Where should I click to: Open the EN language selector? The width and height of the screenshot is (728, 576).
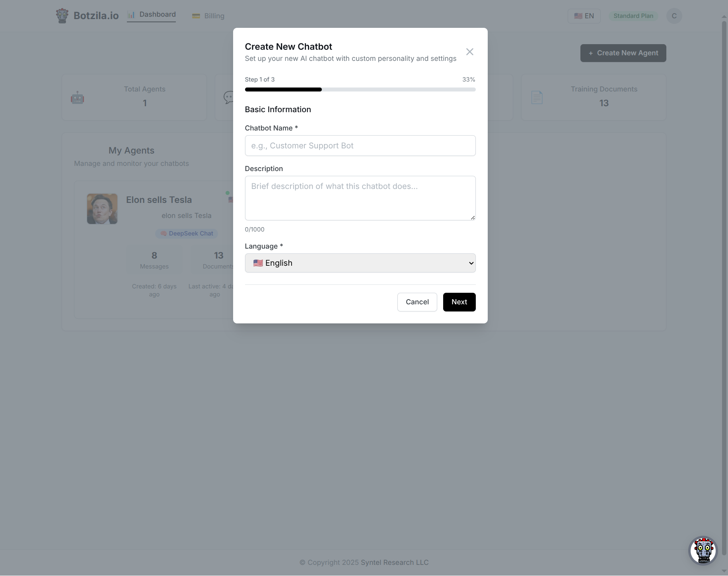(584, 16)
